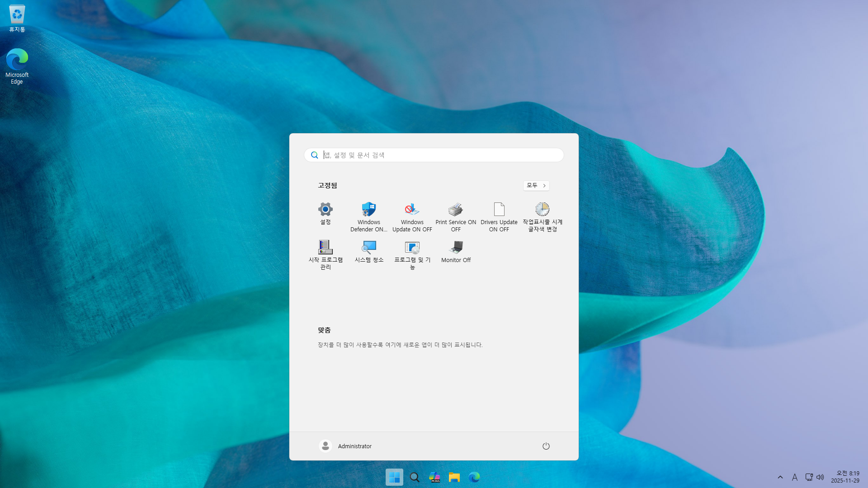Viewport: 868px width, 488px height.
Task: Toggle the IME language indicator A
Action: pos(795,477)
